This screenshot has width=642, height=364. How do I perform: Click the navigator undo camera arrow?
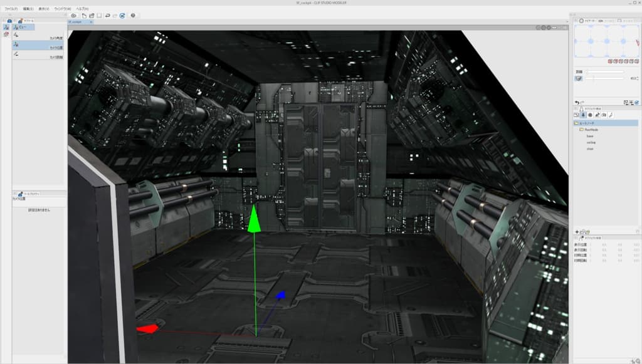577,103
